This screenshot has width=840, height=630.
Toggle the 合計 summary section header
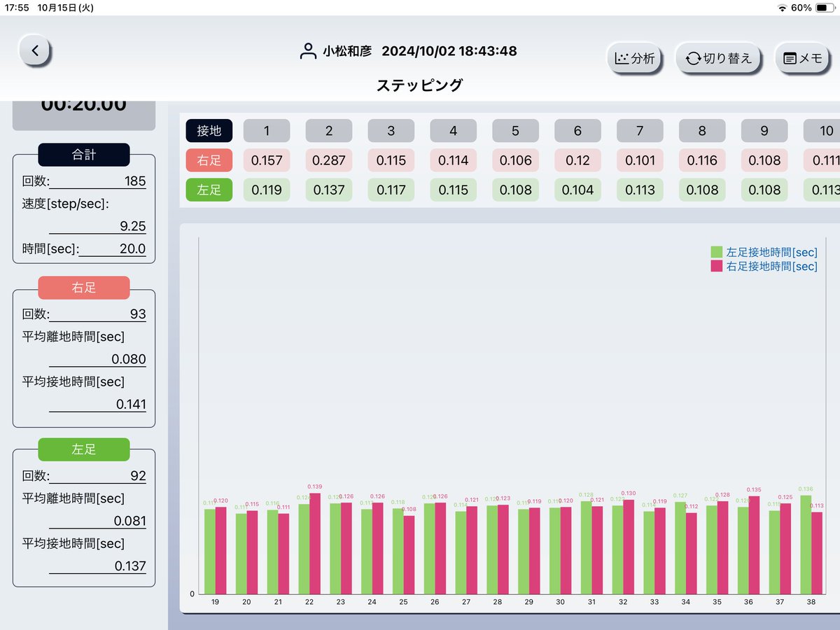[83, 155]
